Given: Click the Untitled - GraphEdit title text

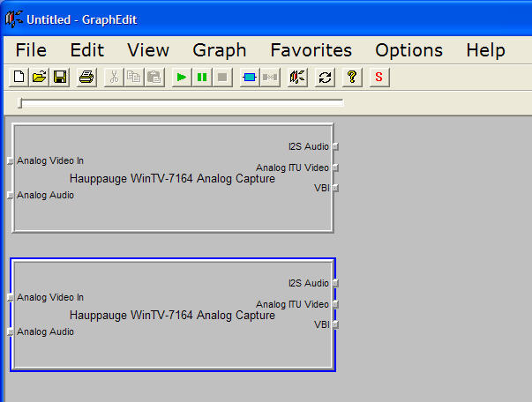Looking at the screenshot, I should click(x=82, y=20).
